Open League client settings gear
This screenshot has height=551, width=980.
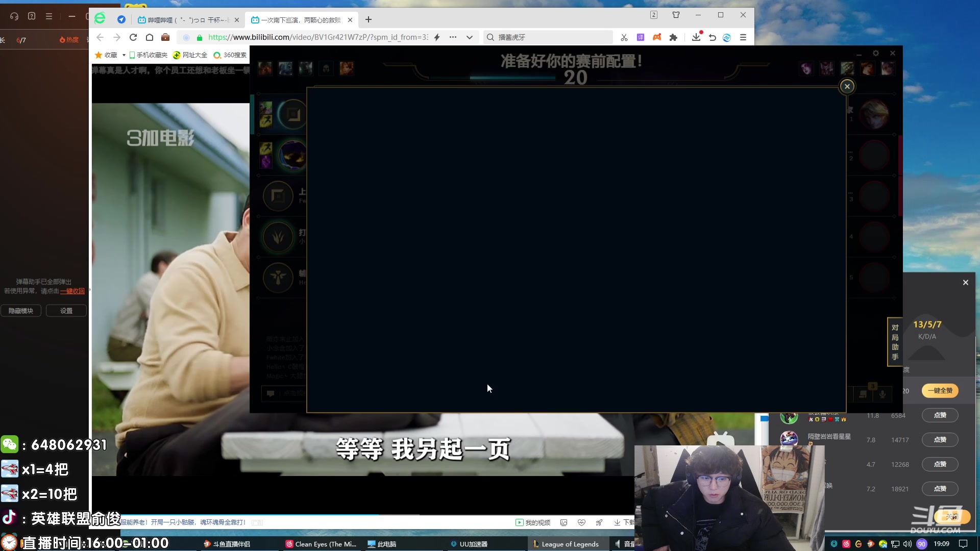click(x=876, y=53)
